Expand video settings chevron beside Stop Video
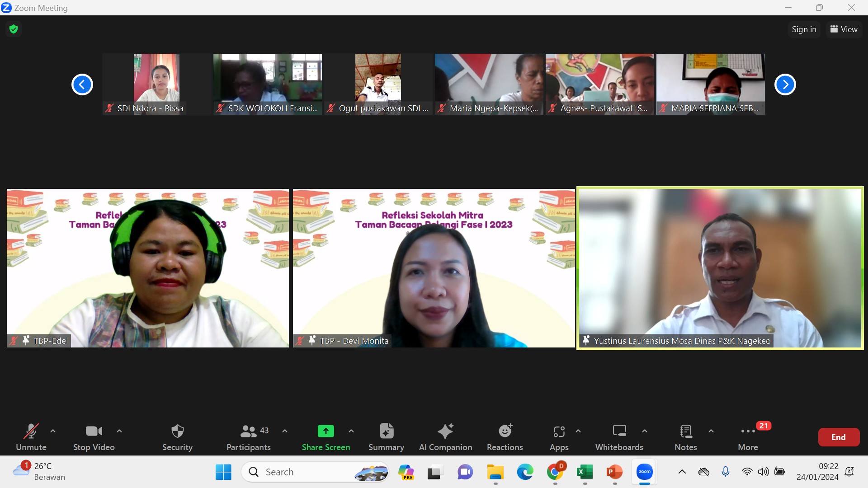The height and width of the screenshot is (488, 868). (119, 431)
